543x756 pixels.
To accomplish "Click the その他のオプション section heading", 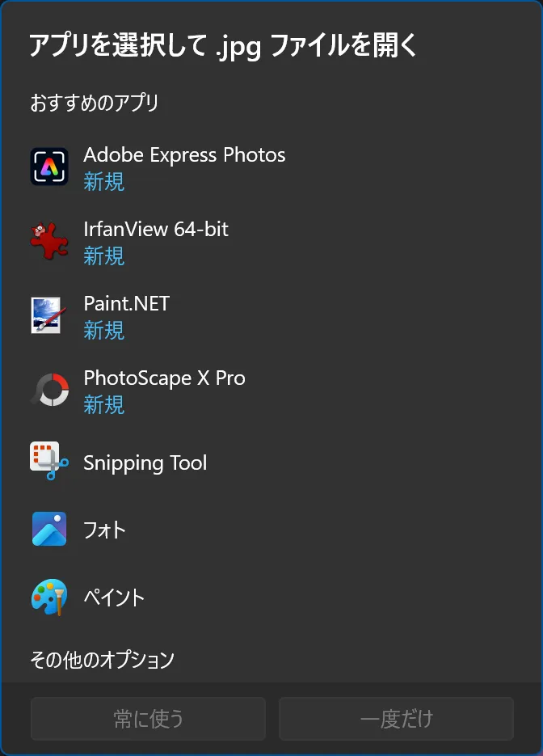I will coord(103,660).
